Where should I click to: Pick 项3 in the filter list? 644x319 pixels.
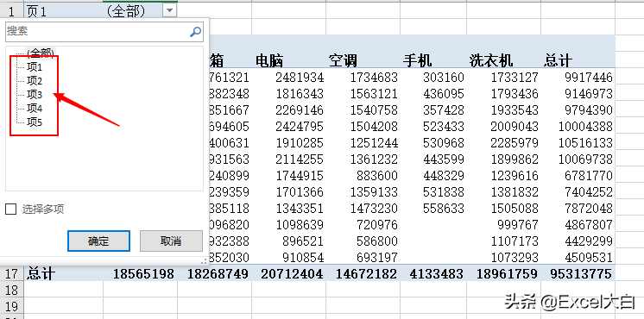[x=35, y=95]
